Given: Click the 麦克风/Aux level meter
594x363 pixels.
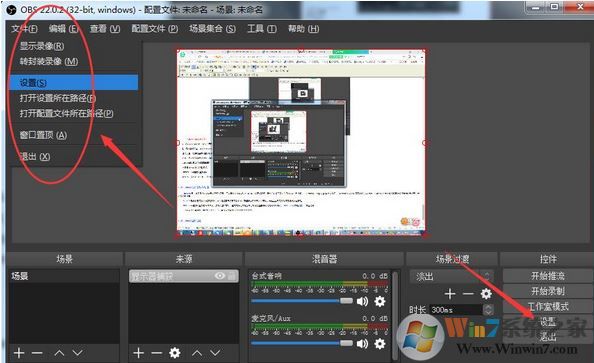Looking at the screenshot, I should click(x=320, y=326).
